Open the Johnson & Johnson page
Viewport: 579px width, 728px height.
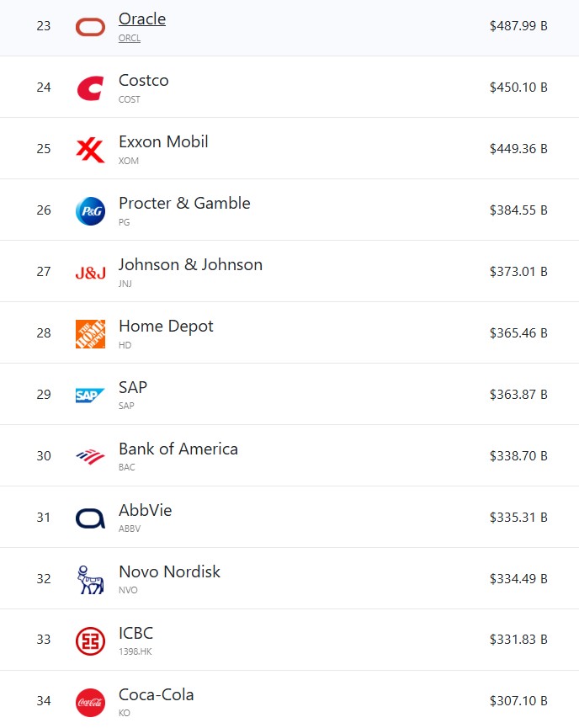pos(190,264)
